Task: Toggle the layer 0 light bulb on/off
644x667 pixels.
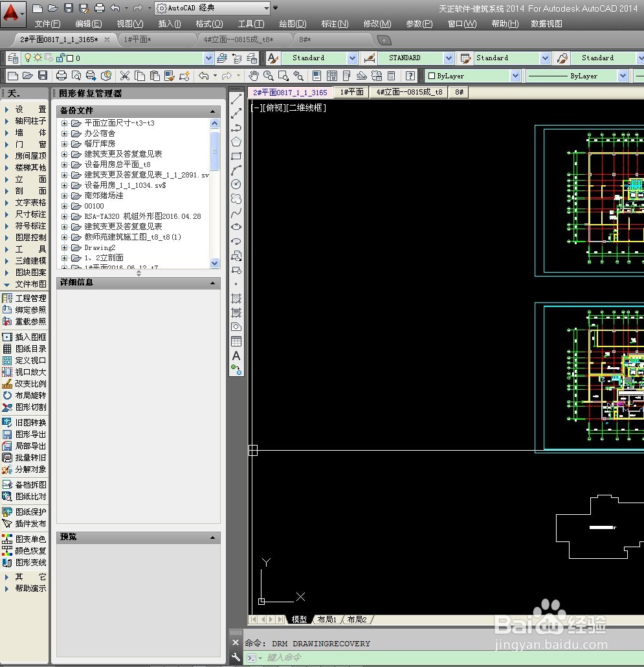Action: point(28,58)
